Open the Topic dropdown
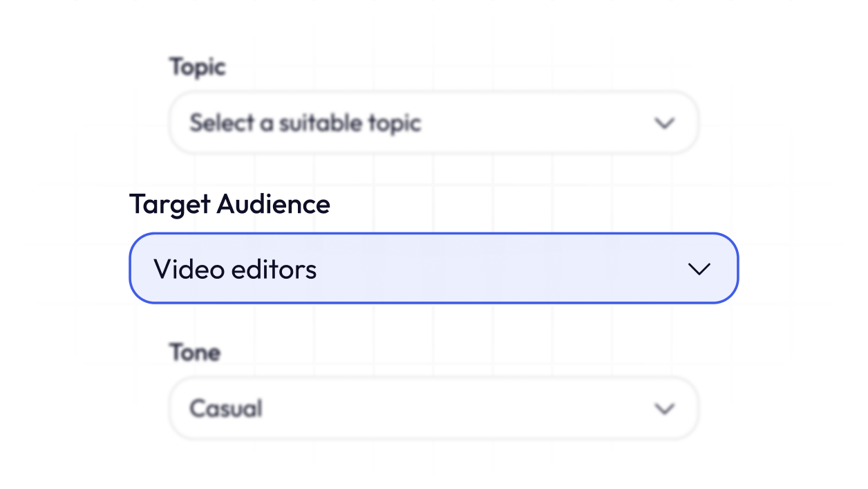This screenshot has height=489, width=868. [x=433, y=123]
